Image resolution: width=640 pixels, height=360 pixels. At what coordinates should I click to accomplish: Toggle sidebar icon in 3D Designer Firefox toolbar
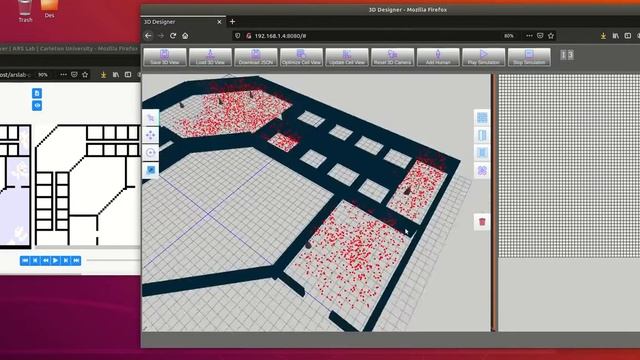tap(628, 36)
